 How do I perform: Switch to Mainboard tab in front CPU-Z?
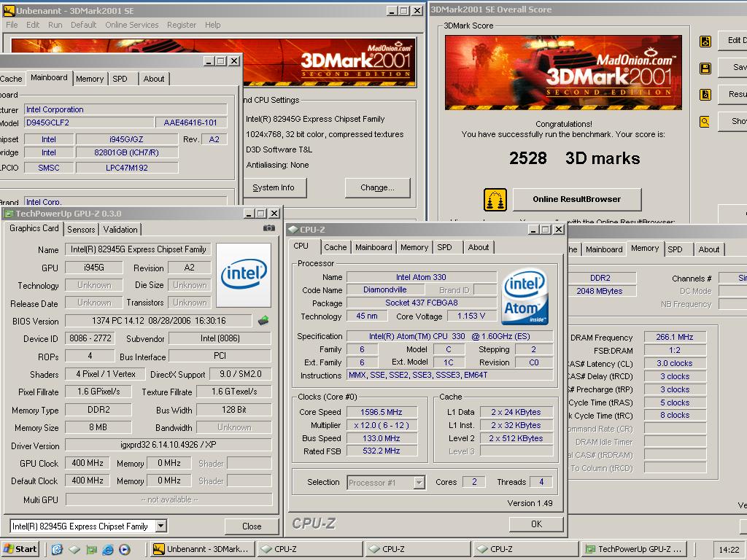pyautogui.click(x=373, y=247)
